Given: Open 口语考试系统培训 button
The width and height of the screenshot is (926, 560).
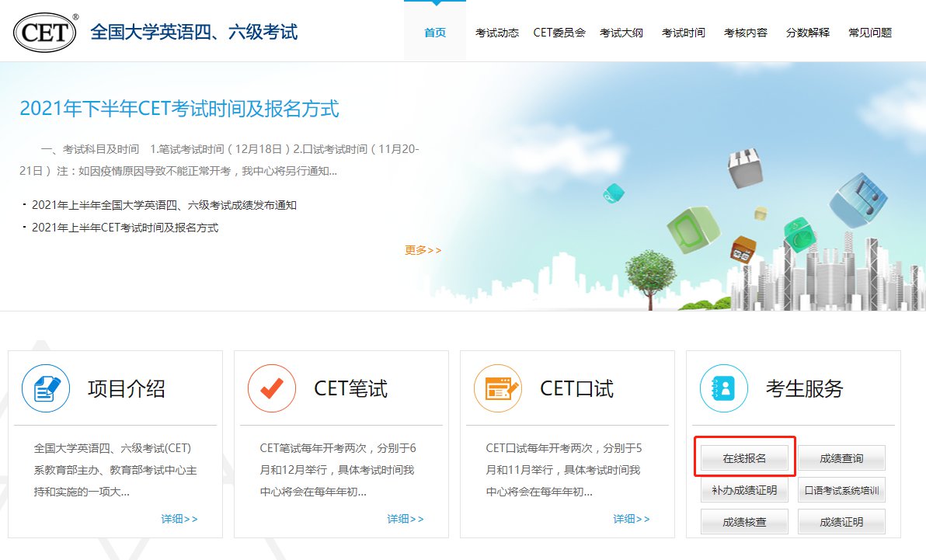Looking at the screenshot, I should (x=841, y=490).
